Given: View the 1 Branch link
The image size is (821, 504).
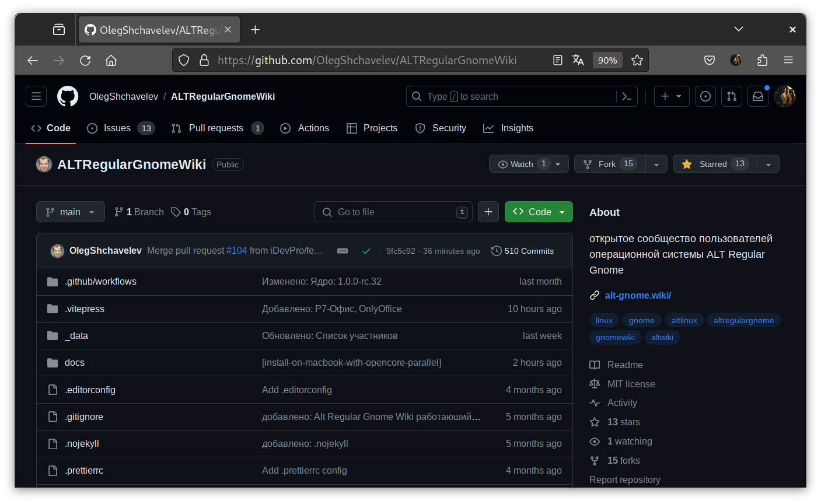Looking at the screenshot, I should tap(139, 212).
